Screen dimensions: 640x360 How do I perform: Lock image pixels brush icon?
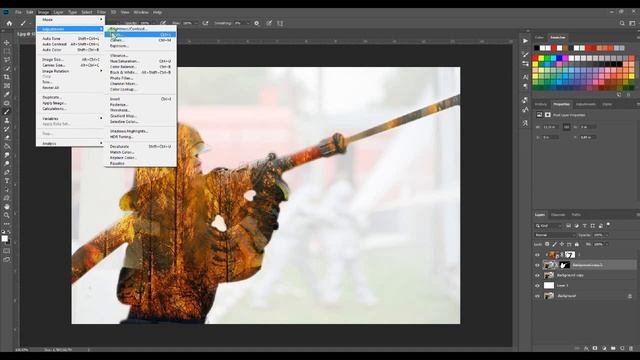coord(554,244)
